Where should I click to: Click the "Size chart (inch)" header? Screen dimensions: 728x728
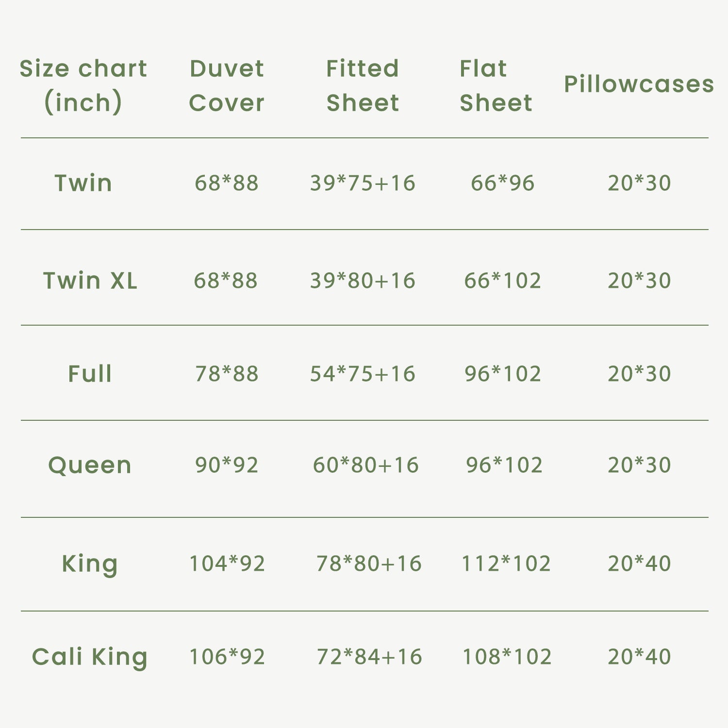[83, 85]
